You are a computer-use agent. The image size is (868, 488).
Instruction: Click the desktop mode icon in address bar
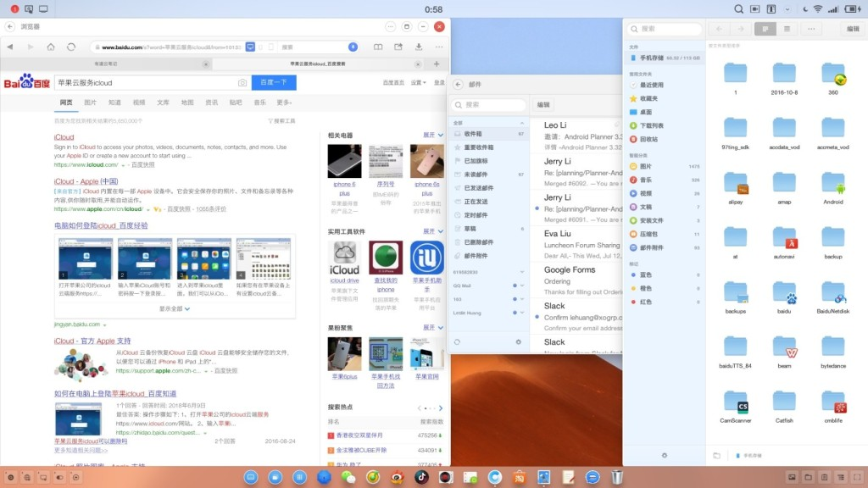[x=250, y=47]
